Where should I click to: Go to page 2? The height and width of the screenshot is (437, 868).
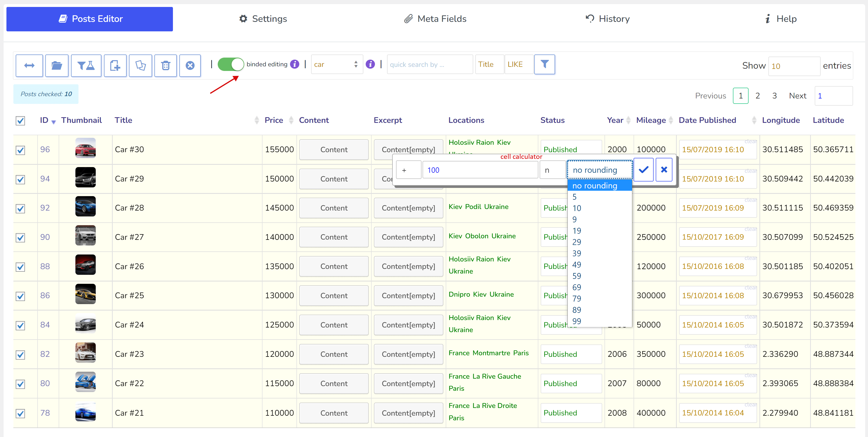click(x=758, y=96)
